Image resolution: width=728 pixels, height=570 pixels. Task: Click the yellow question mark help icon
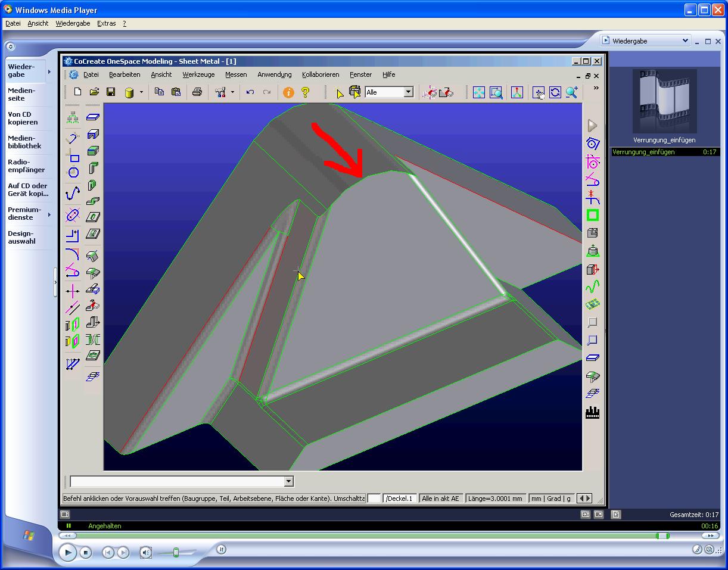[x=305, y=92]
